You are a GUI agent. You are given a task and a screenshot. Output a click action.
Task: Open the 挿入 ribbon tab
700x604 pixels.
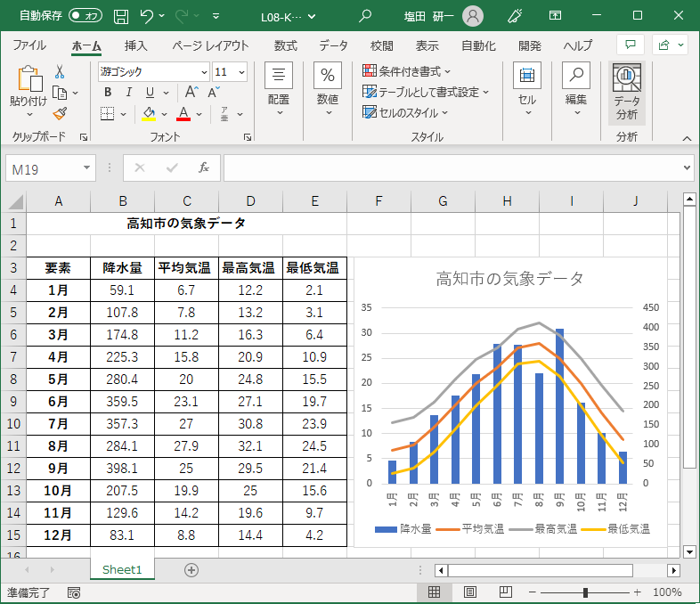[136, 45]
